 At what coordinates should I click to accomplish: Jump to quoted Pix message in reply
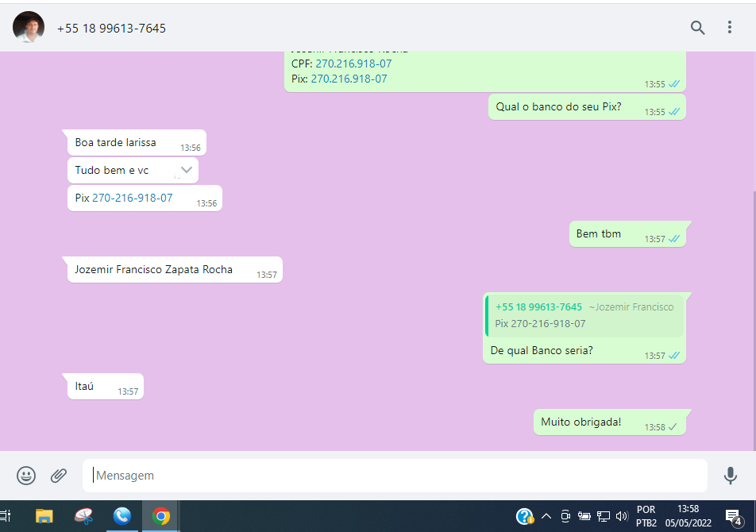pyautogui.click(x=584, y=315)
